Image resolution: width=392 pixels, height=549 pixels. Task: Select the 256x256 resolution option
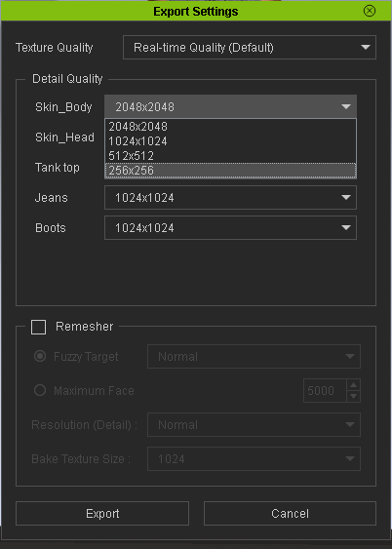[230, 171]
